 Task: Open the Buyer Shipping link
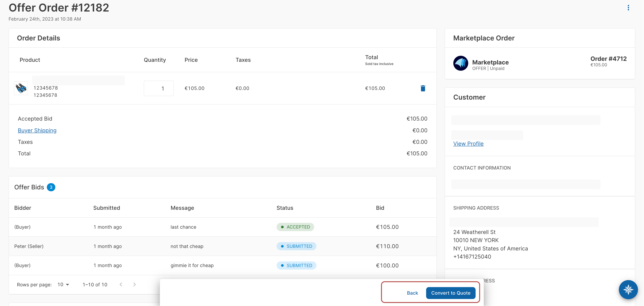pos(37,130)
